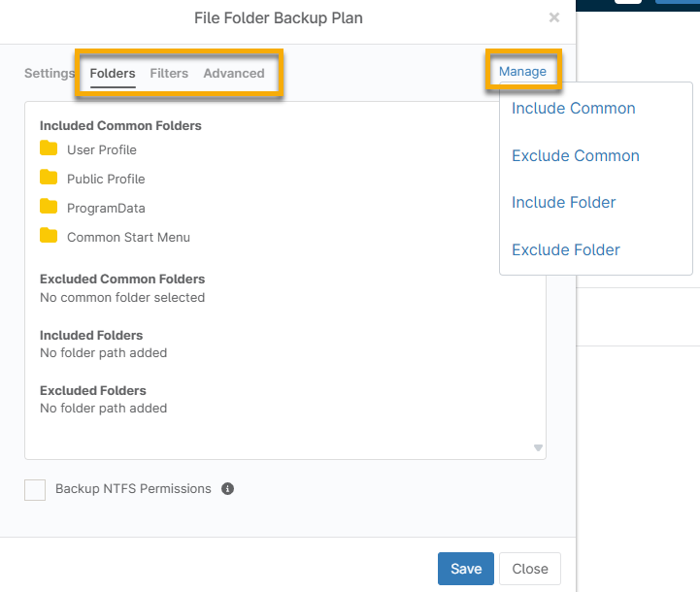Click the User Profile folder icon
Viewport: 700px width, 592px height.
(x=49, y=148)
